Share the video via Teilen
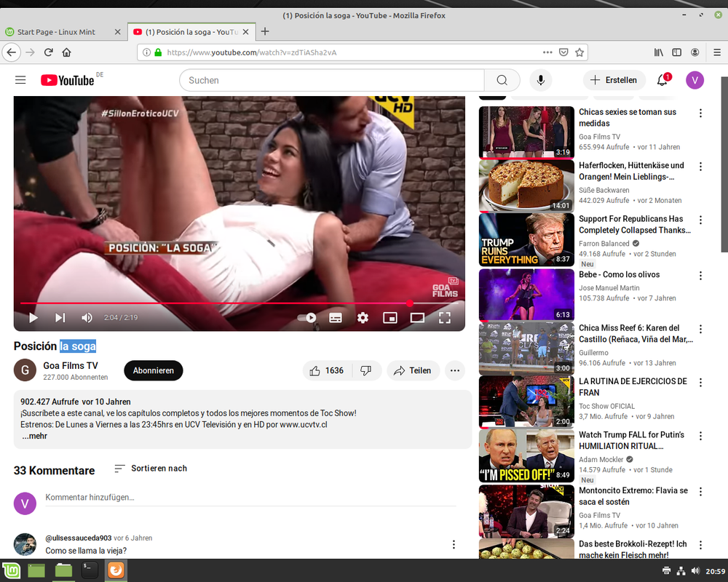This screenshot has height=582, width=728. point(413,370)
